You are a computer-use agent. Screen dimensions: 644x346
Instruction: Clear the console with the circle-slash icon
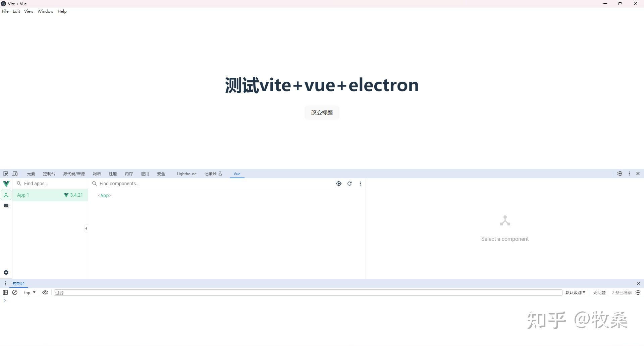pos(15,292)
